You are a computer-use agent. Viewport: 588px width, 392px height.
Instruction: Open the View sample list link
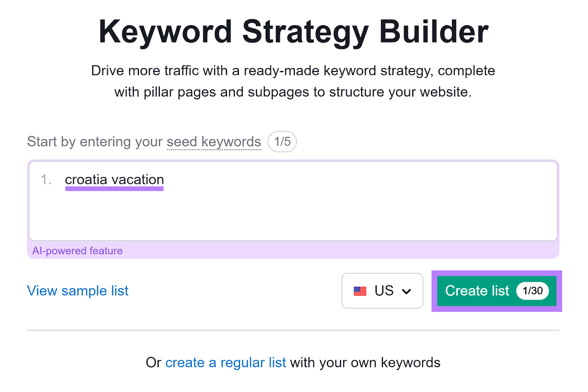(x=78, y=291)
